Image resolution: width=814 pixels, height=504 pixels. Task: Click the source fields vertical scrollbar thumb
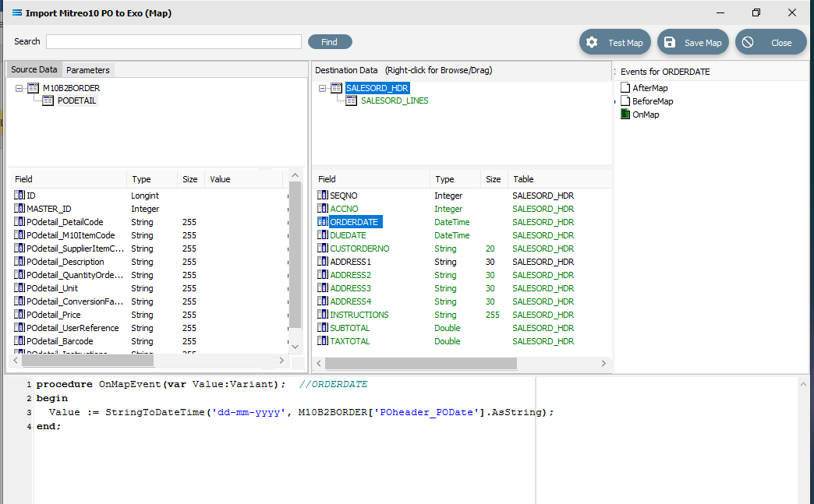[295, 254]
